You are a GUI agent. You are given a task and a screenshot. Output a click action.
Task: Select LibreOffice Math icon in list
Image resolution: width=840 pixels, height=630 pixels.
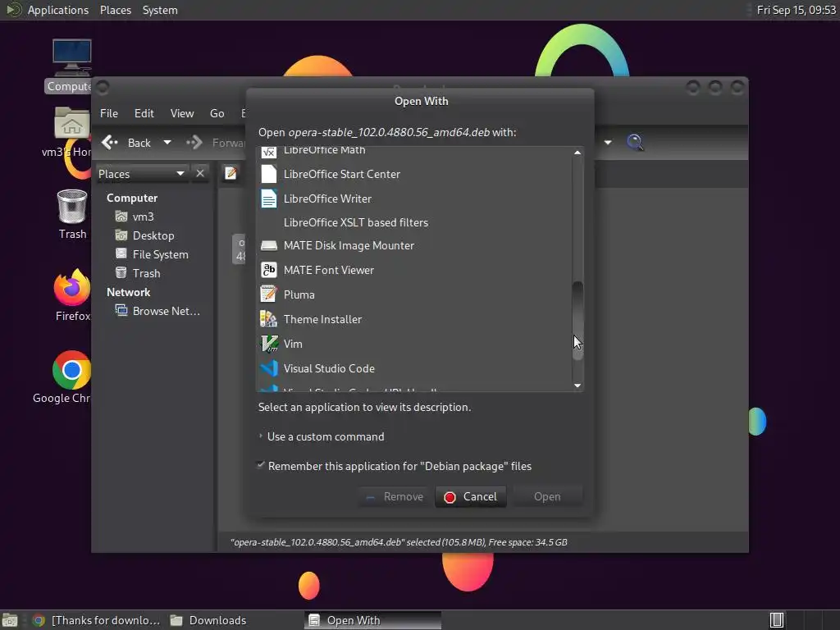(x=268, y=152)
